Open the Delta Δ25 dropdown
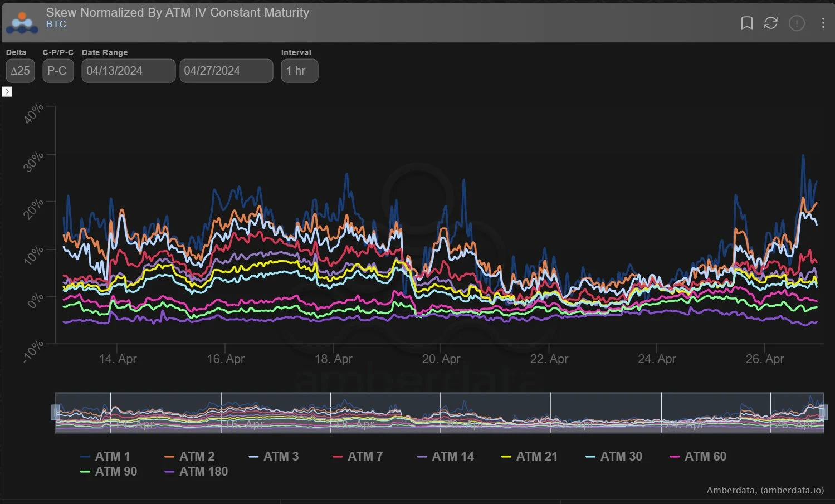The image size is (835, 504). (20, 71)
